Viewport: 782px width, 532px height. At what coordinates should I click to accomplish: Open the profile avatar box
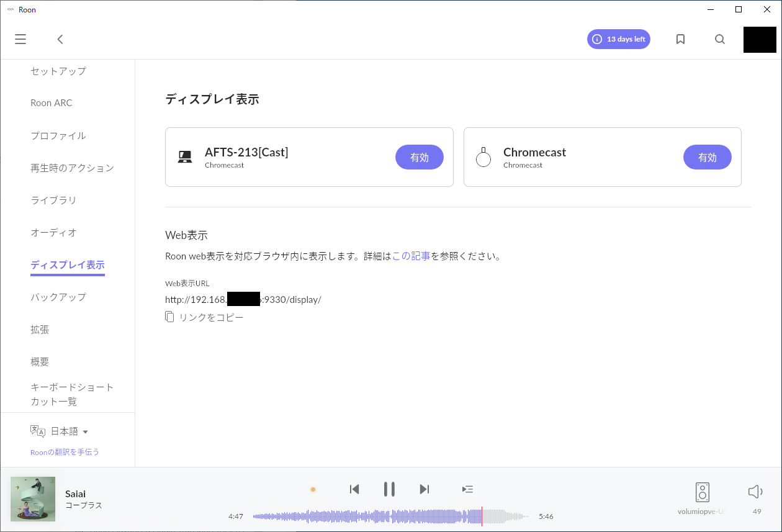(760, 40)
